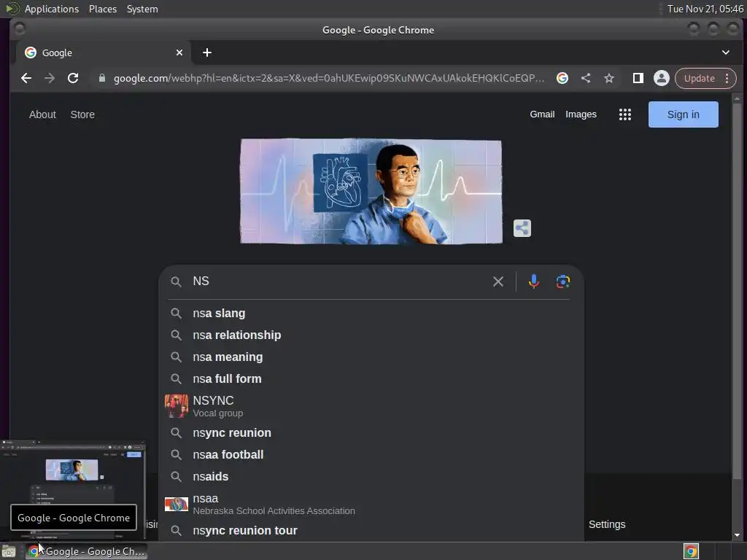Share this page from the address bar

[586, 78]
